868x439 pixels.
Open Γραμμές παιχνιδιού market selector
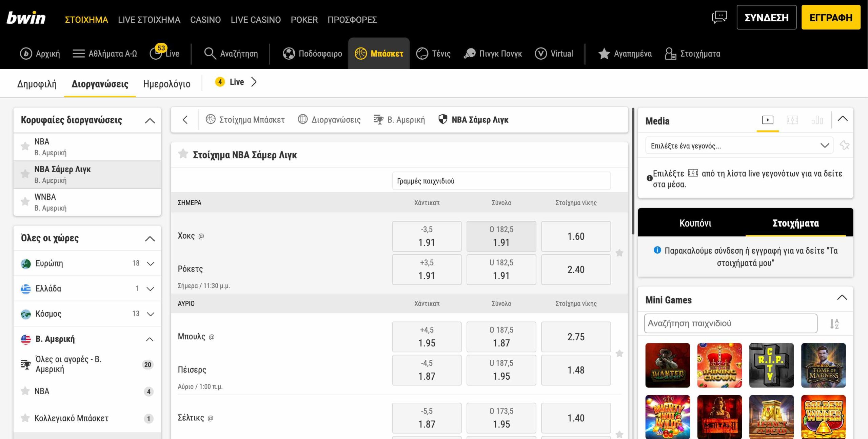click(501, 181)
